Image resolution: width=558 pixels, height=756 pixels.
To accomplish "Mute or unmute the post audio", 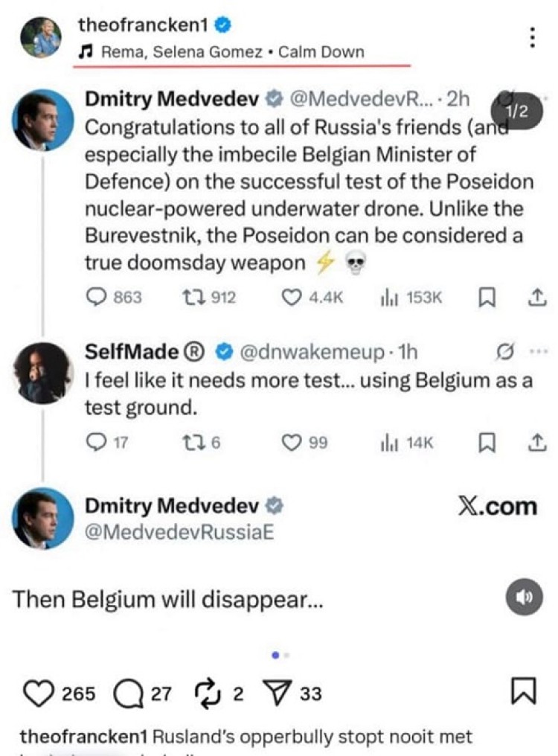I will point(524,598).
